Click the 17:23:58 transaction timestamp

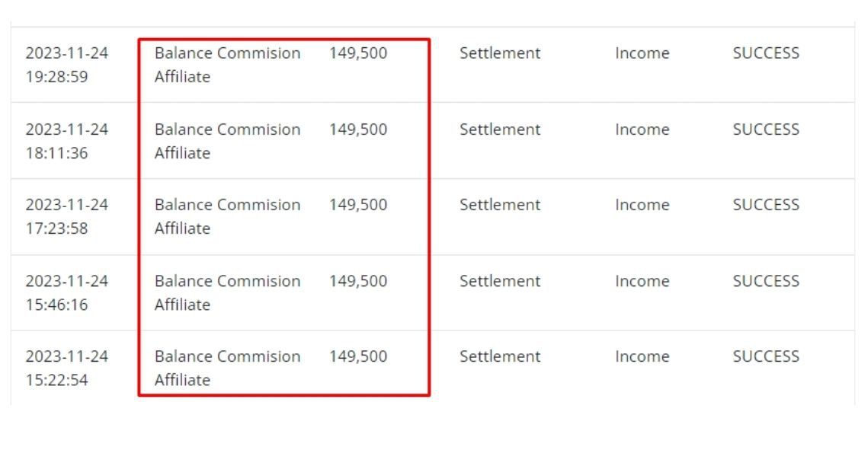[67, 216]
